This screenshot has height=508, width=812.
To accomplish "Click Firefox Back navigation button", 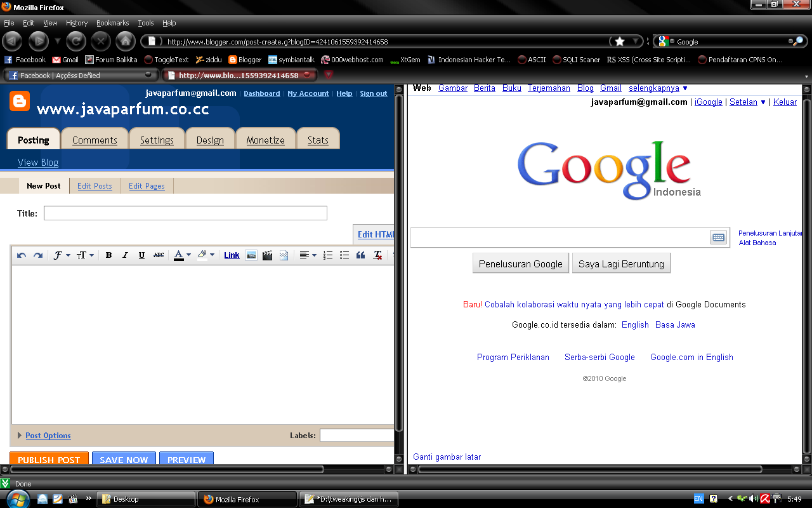I will (12, 41).
